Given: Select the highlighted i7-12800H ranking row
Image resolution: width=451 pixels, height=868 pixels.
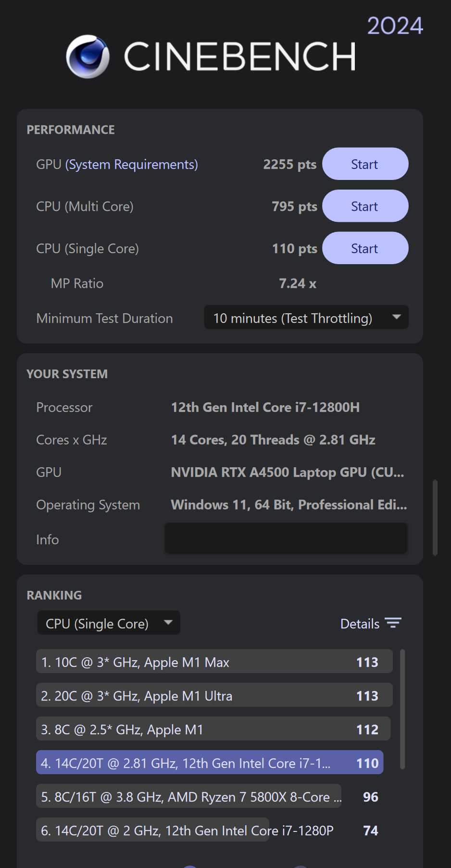Looking at the screenshot, I should click(209, 763).
